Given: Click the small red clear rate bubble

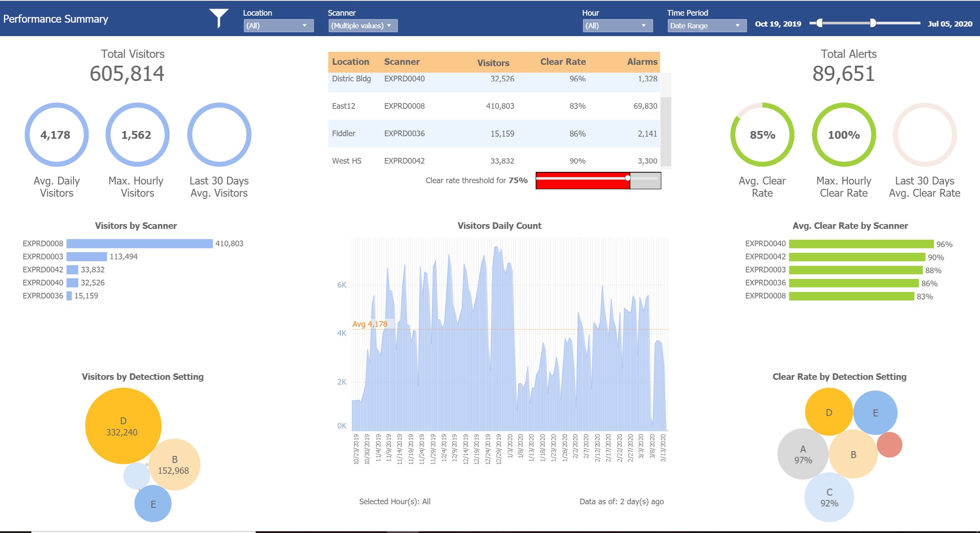Looking at the screenshot, I should pos(890,445).
